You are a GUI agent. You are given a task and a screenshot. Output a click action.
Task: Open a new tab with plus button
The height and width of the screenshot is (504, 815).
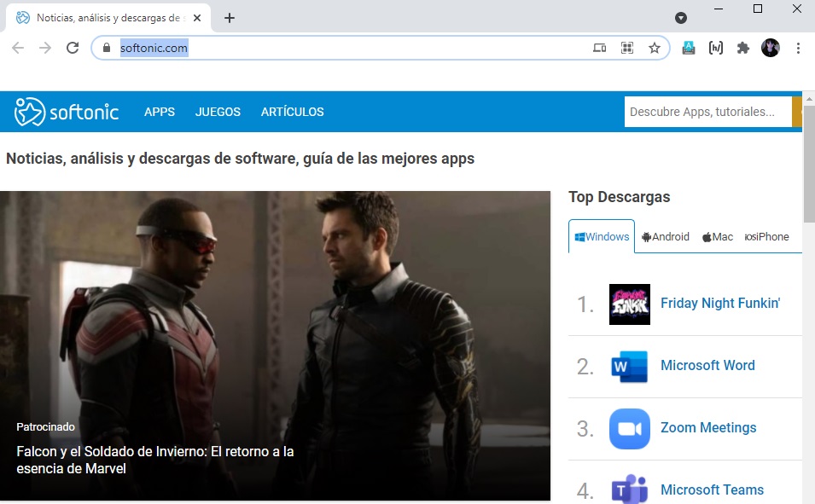(x=230, y=18)
